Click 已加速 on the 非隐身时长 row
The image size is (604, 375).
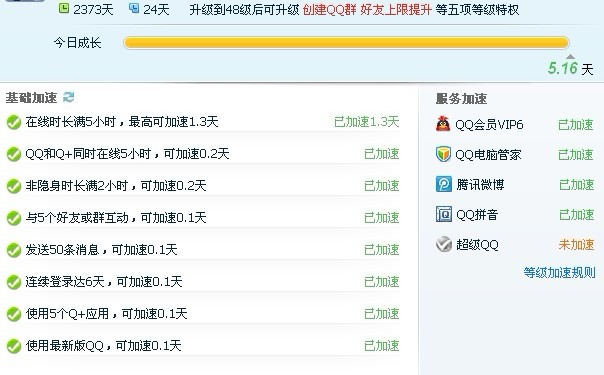tap(382, 186)
